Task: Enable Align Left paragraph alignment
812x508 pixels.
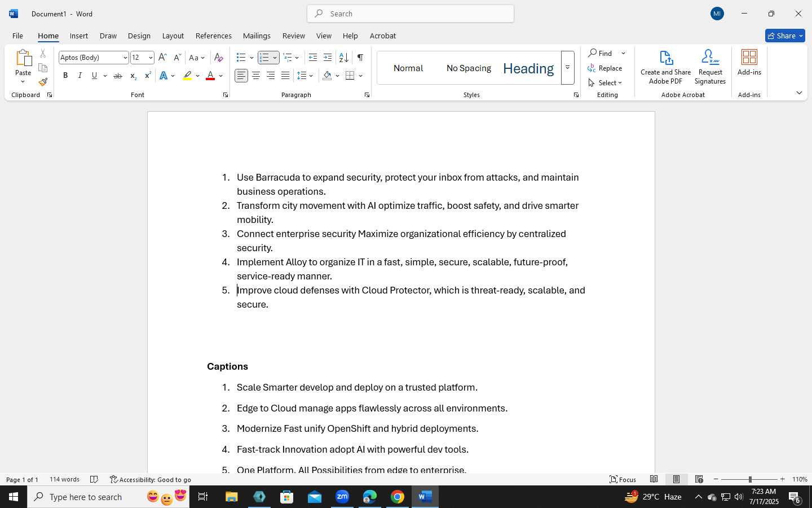Action: [241, 76]
